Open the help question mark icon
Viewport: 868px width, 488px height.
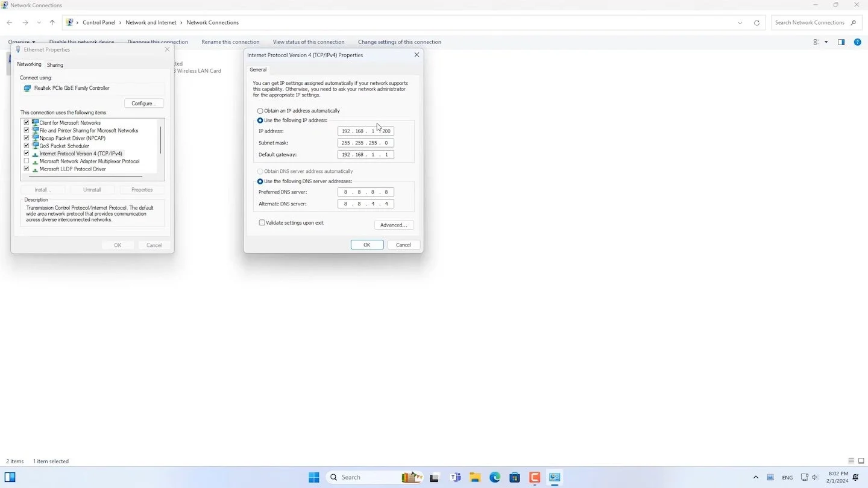click(857, 42)
